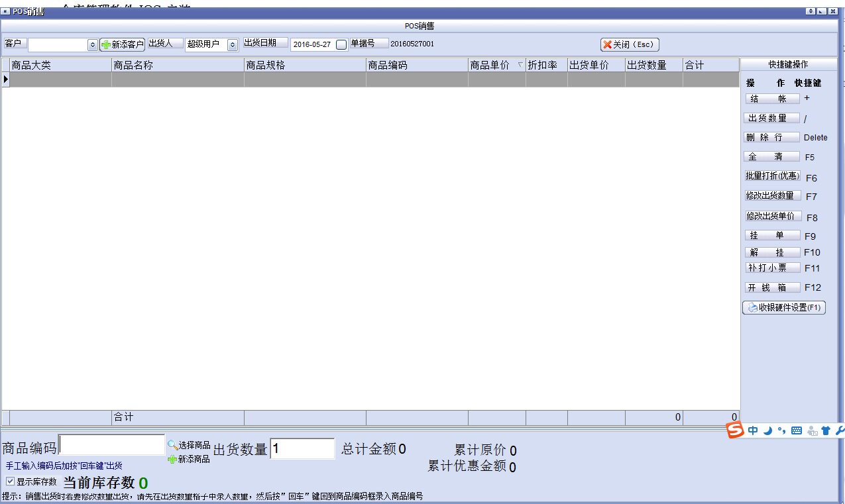The width and height of the screenshot is (845, 504).
Task: Click the green plus 新添商品 icon
Action: pyautogui.click(x=172, y=459)
